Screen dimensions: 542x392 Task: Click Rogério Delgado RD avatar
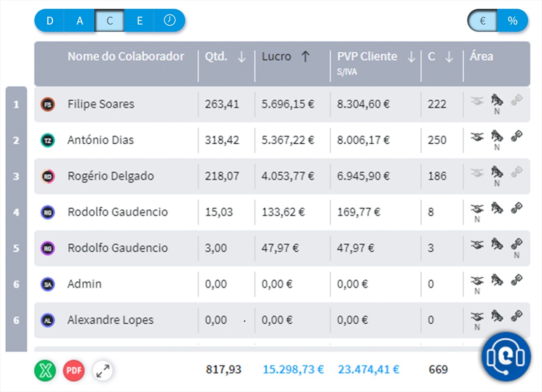tap(48, 176)
